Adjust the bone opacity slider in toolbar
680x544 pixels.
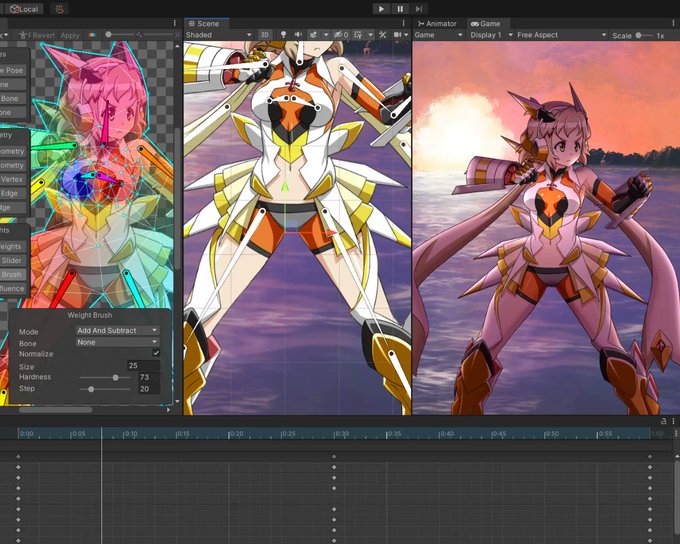(121, 35)
